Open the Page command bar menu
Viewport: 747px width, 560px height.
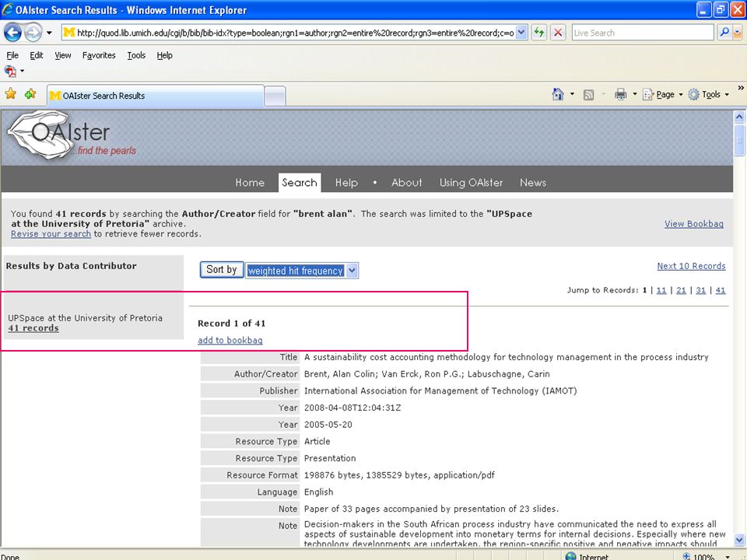663,94
